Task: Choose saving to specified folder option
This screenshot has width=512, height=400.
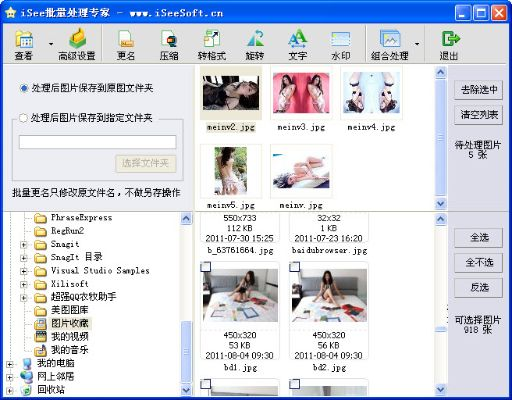Action: pyautogui.click(x=23, y=118)
